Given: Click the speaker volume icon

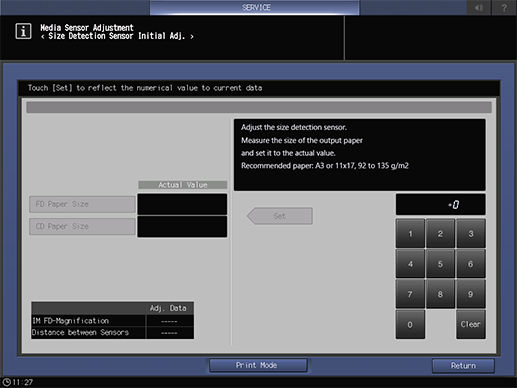Looking at the screenshot, I should (479, 7).
